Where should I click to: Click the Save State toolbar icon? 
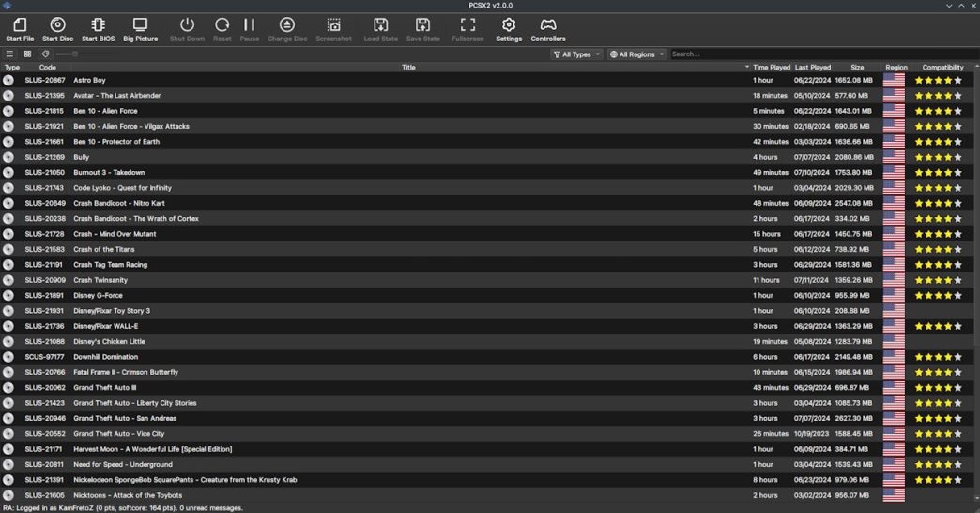coord(423,29)
